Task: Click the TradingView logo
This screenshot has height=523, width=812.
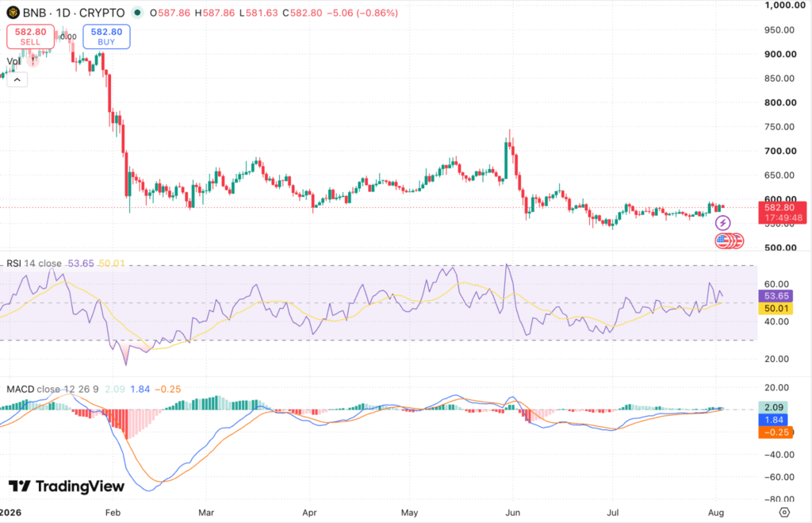Action: (67, 486)
